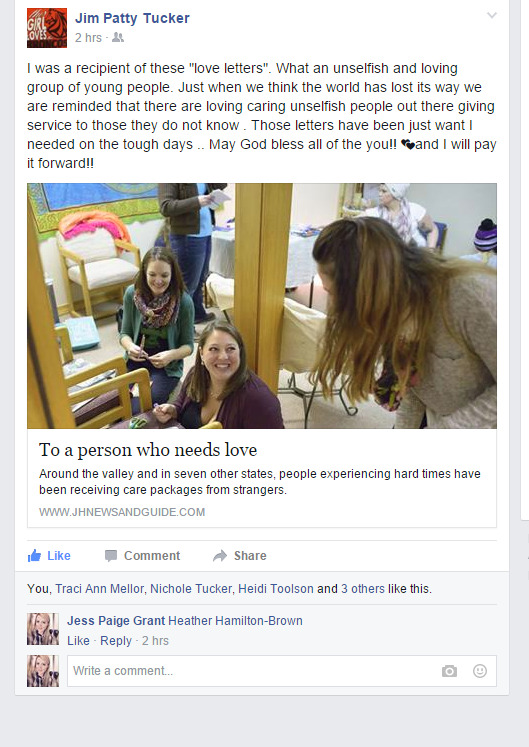Open the emoji smiley picker
The width and height of the screenshot is (529, 747).
479,671
